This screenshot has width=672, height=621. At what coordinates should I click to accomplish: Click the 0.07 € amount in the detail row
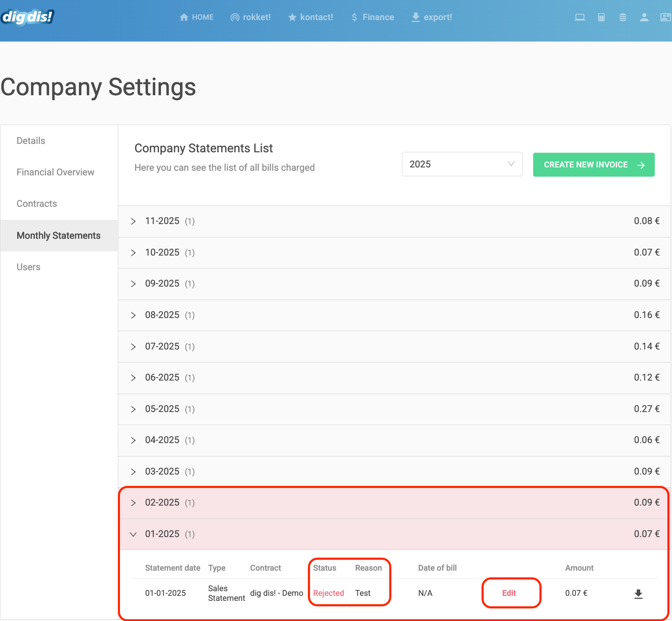(x=576, y=593)
